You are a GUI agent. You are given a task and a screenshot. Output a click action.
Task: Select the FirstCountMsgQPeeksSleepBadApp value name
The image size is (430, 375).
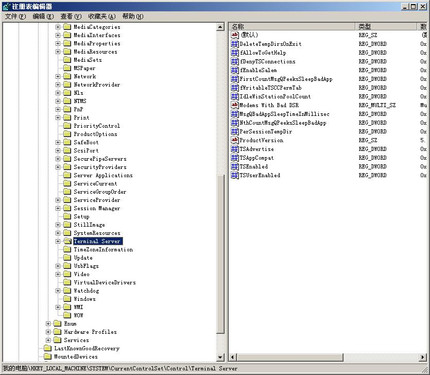[286, 79]
